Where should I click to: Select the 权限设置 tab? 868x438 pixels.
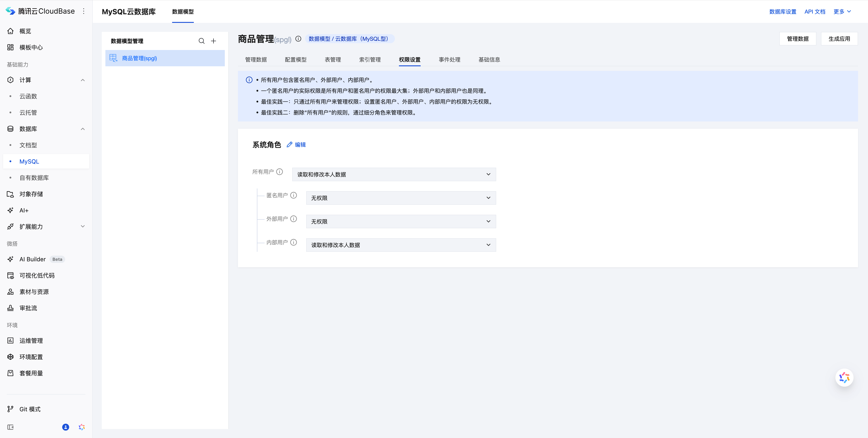(x=409, y=60)
